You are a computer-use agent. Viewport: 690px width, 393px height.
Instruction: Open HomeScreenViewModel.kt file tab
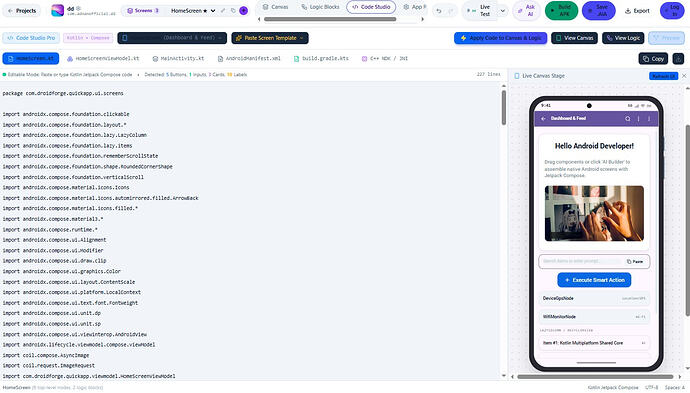coord(103,58)
